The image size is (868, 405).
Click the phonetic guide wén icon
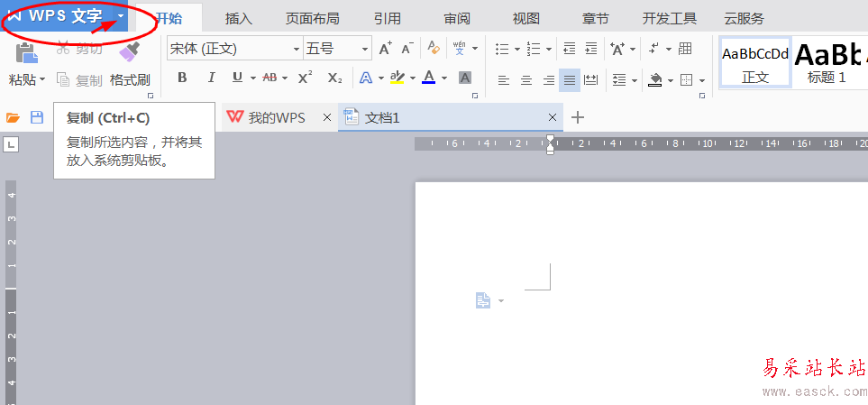(460, 49)
